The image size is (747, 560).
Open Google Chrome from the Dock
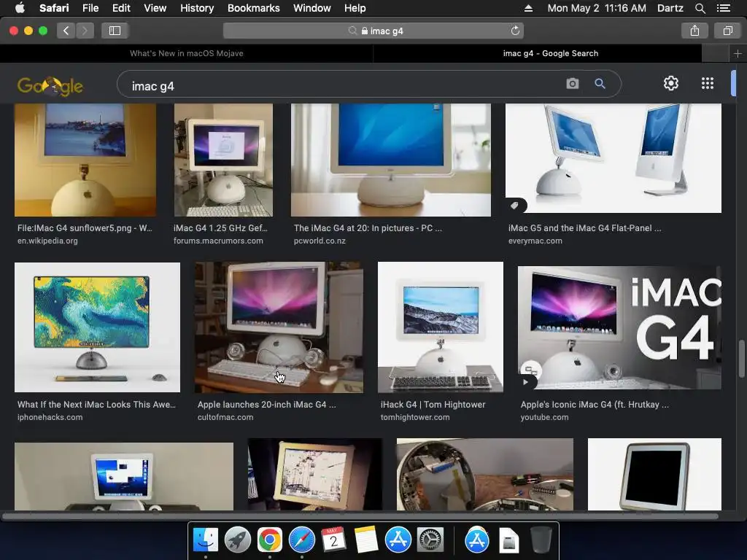[x=270, y=540]
